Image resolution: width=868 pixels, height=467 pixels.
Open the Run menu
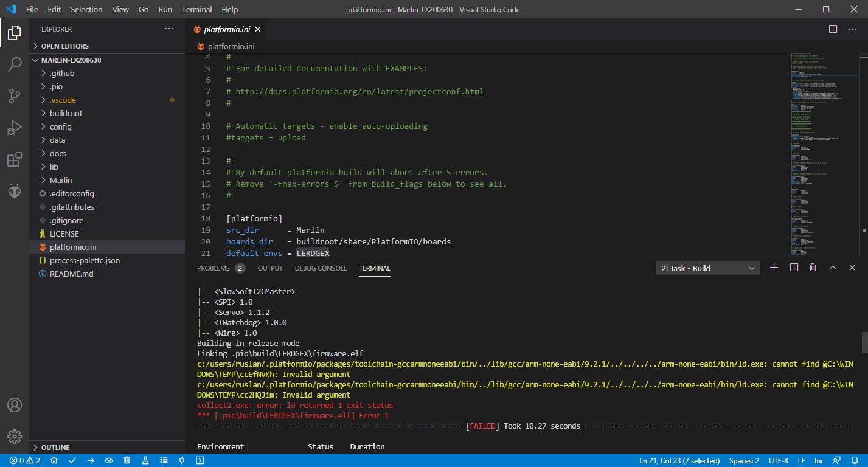[x=165, y=9]
